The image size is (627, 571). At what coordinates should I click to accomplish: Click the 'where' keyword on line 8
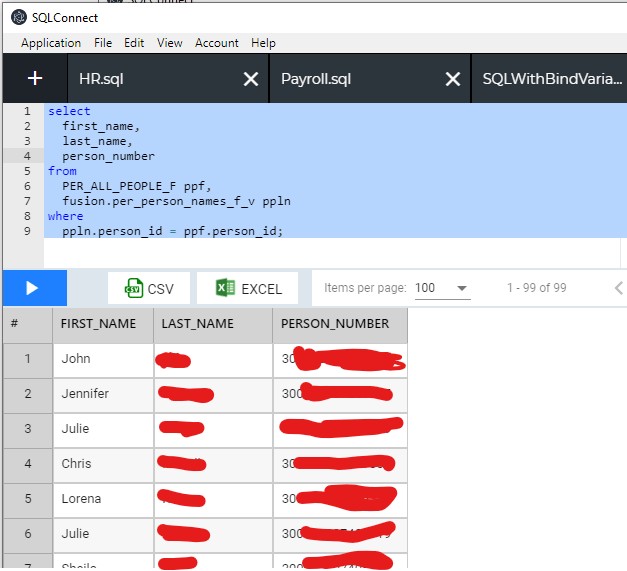pyautogui.click(x=66, y=216)
